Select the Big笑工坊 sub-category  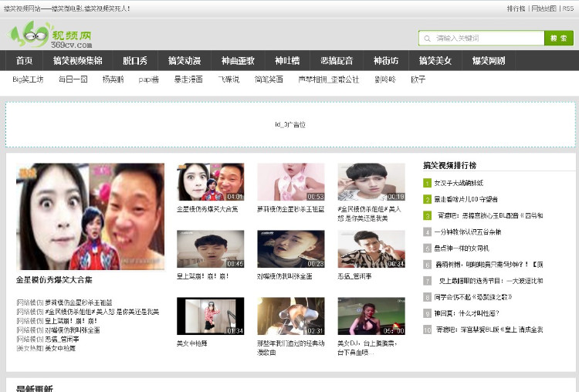coord(28,79)
